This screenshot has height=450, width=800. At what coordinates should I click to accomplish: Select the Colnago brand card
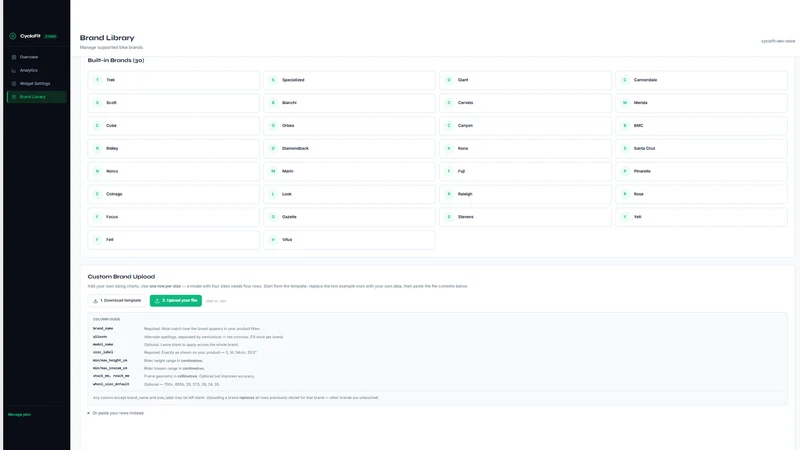click(173, 194)
